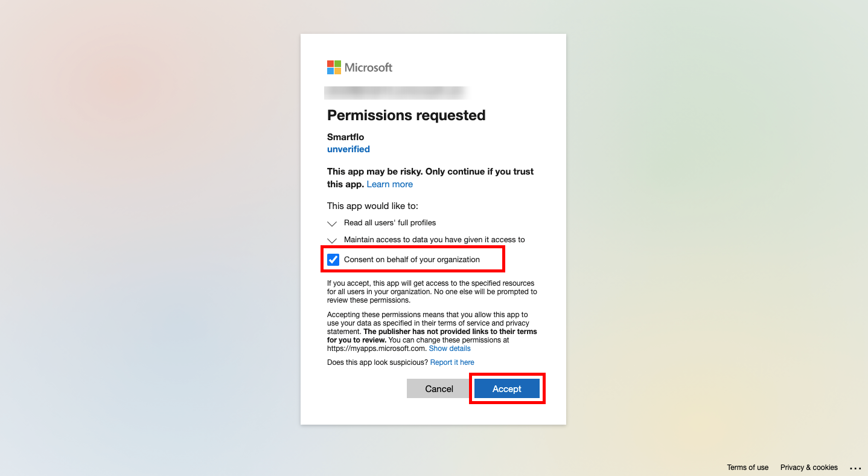Click the 'Consent on behalf of your organization' label
The image size is (868, 476).
point(412,260)
